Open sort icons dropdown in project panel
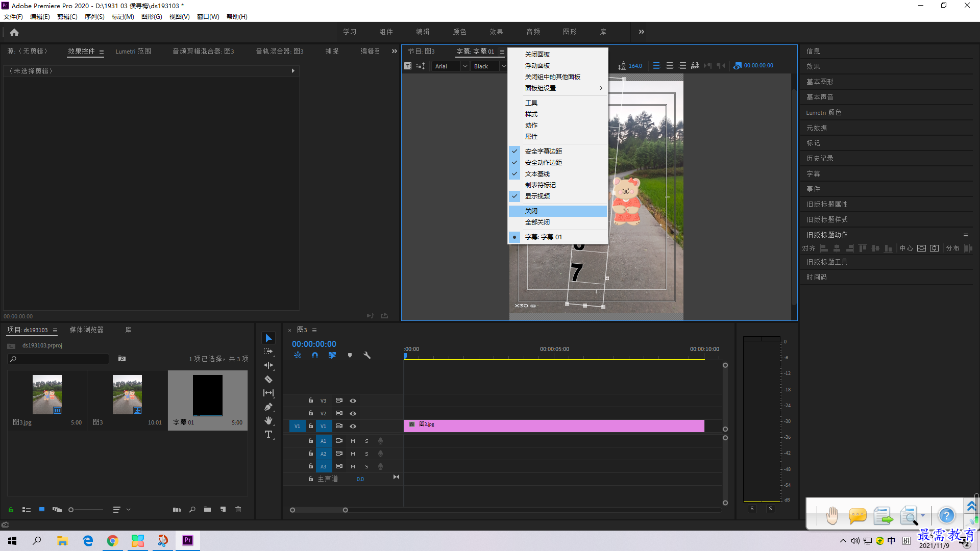The image size is (980, 551). pos(121,509)
